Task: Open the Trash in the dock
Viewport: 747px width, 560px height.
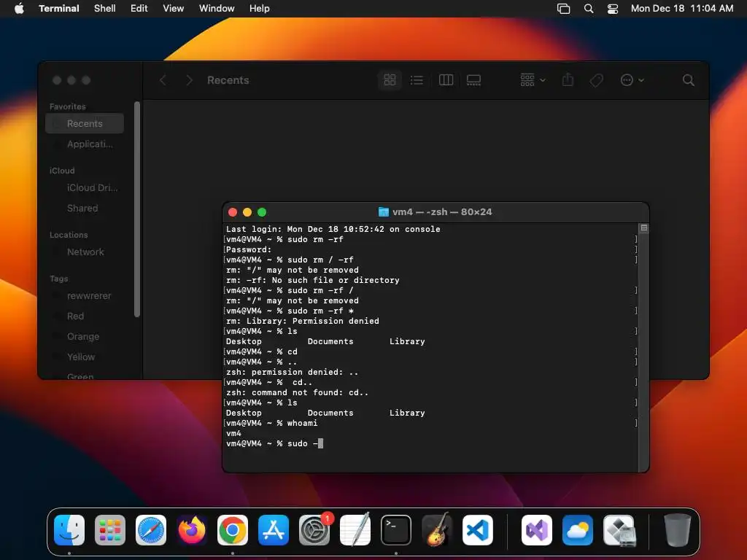Action: point(677,530)
